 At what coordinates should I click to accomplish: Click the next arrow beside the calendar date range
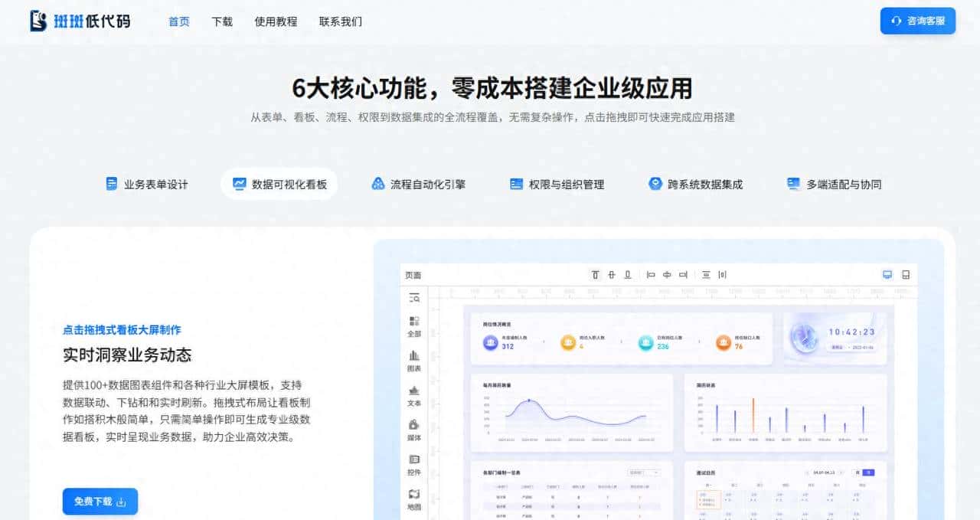[841, 473]
